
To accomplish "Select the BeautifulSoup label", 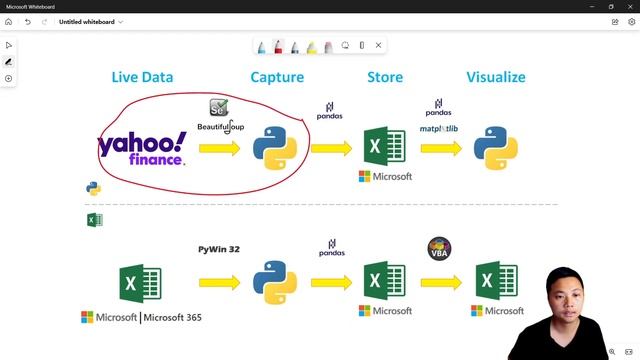I will coord(221,127).
